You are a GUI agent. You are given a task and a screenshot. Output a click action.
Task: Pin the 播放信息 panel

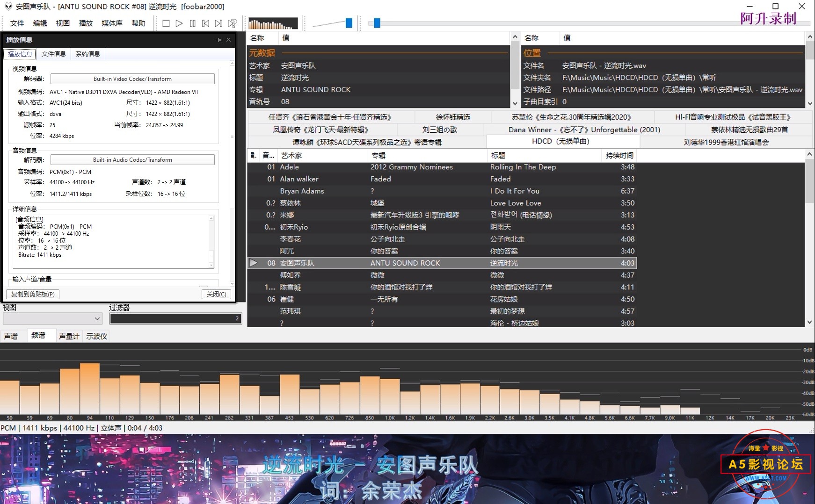219,40
